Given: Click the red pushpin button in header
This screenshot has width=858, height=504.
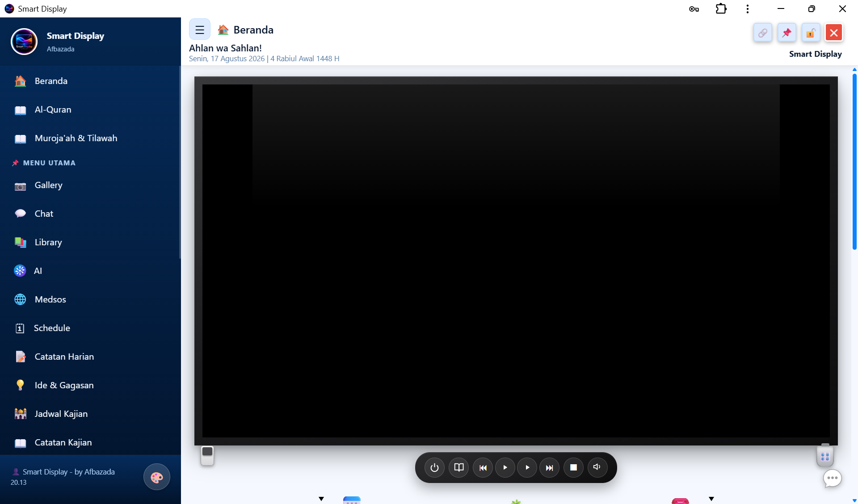Looking at the screenshot, I should click(x=786, y=33).
